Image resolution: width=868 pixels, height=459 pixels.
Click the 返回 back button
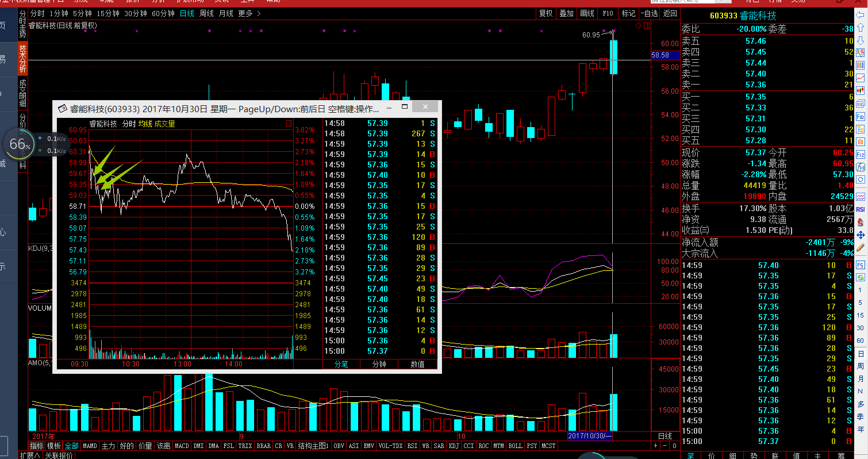coord(670,13)
